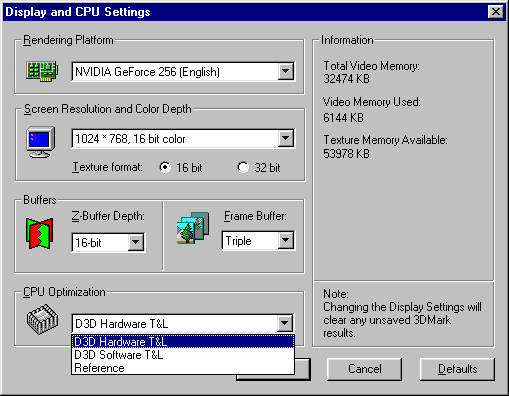Click the CPU chip icon
Viewport: 509px width, 396px height.
click(x=42, y=319)
